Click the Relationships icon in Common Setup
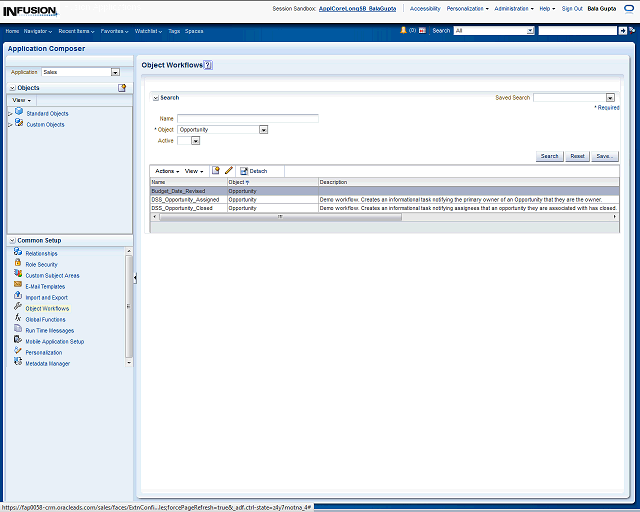The image size is (640, 512). click(18, 253)
